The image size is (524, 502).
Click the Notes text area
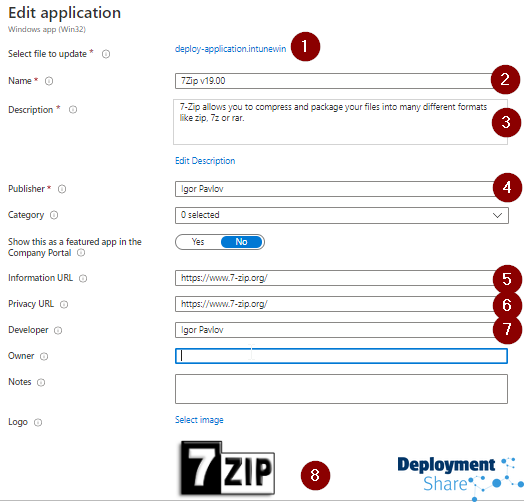341,389
